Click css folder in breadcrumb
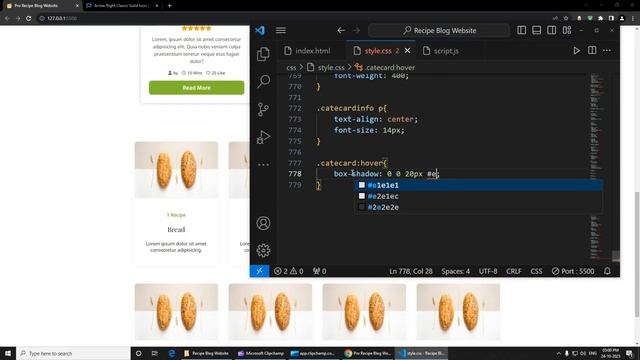 click(291, 67)
